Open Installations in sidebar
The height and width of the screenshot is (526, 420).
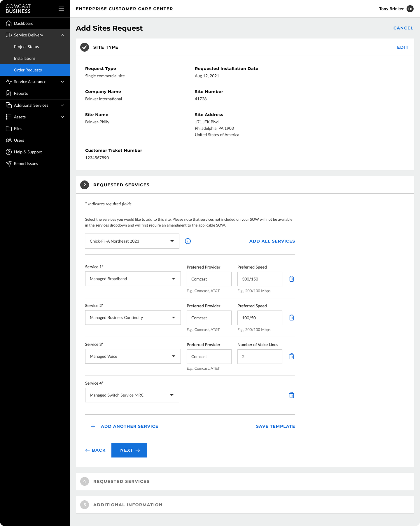tap(35, 58)
